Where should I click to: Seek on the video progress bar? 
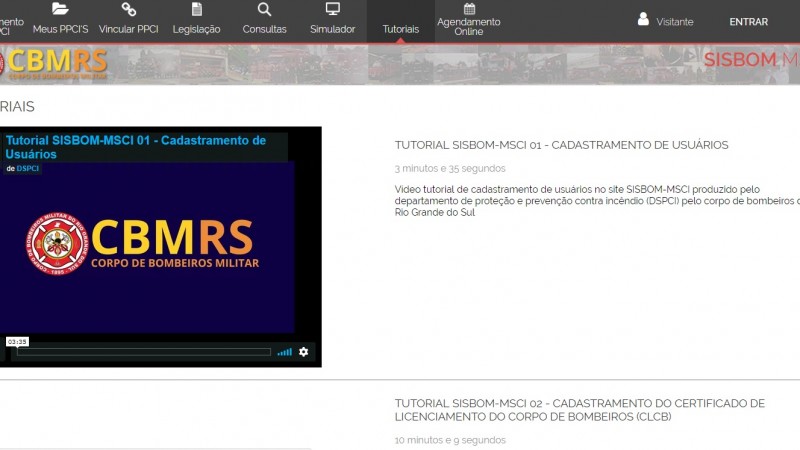tap(144, 352)
